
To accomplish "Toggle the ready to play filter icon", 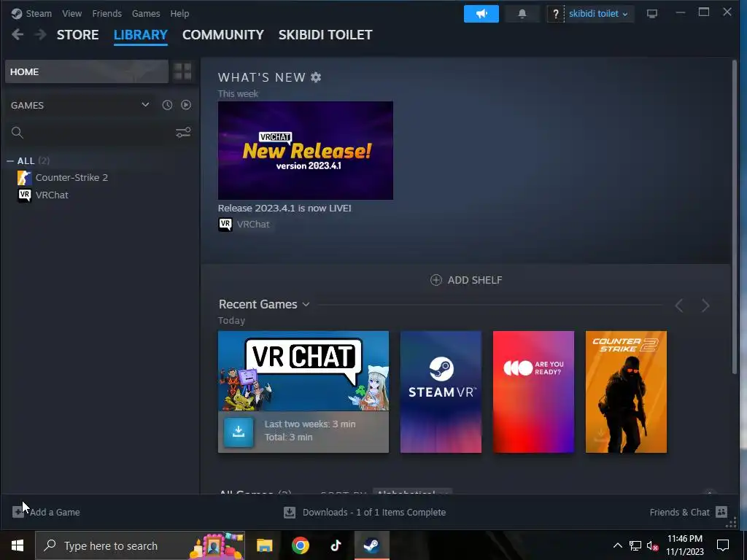I will tap(186, 105).
